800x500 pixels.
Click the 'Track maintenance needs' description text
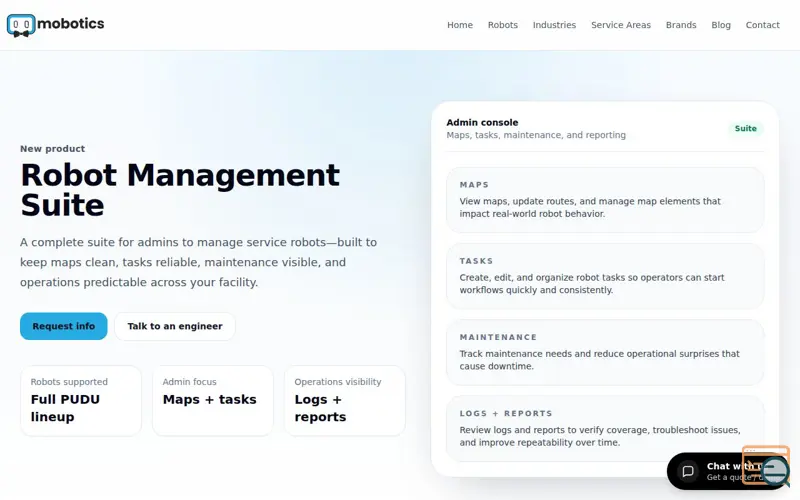599,360
